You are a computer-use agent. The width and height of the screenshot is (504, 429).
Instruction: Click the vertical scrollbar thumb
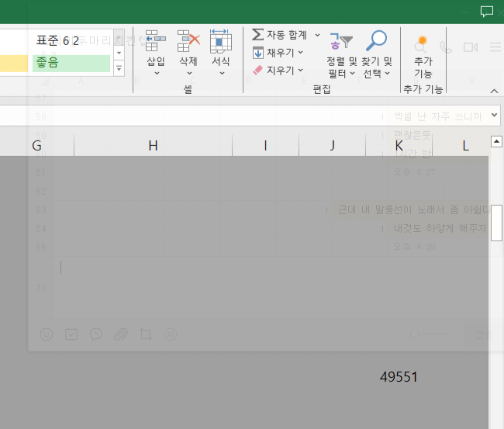click(x=496, y=223)
